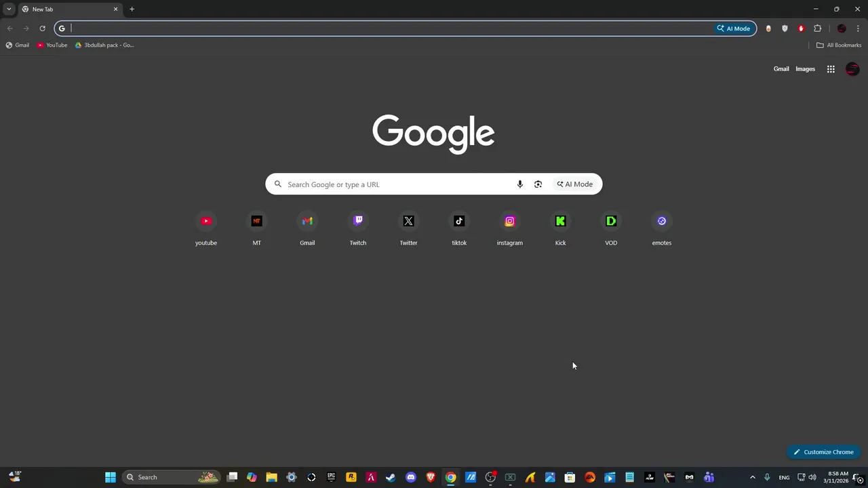Open Steam from the taskbar
868x488 pixels.
click(x=391, y=477)
